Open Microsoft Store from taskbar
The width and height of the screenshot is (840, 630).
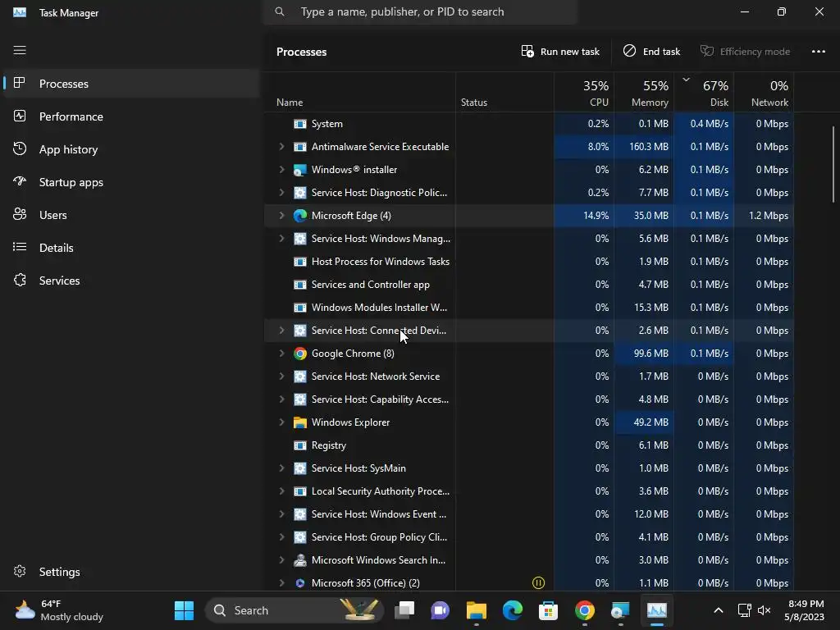548,610
